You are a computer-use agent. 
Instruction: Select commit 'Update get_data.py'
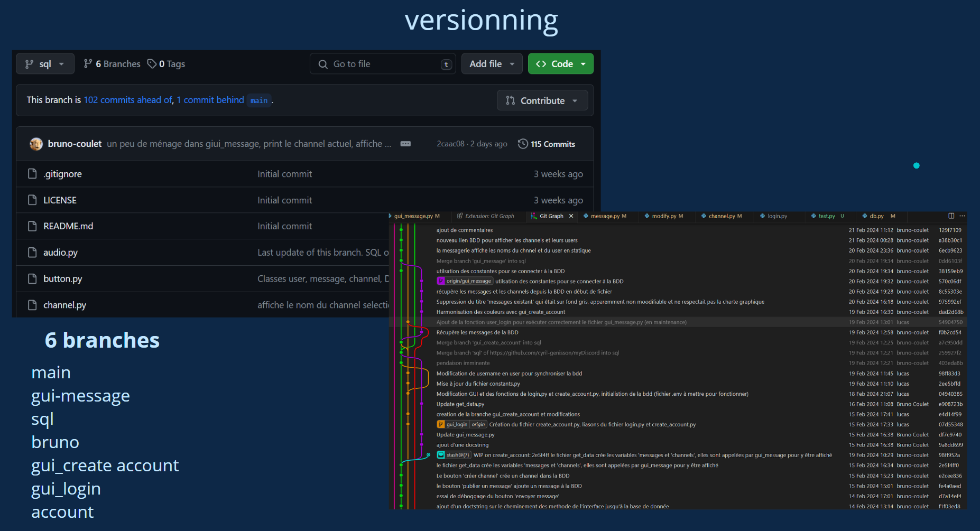click(460, 404)
